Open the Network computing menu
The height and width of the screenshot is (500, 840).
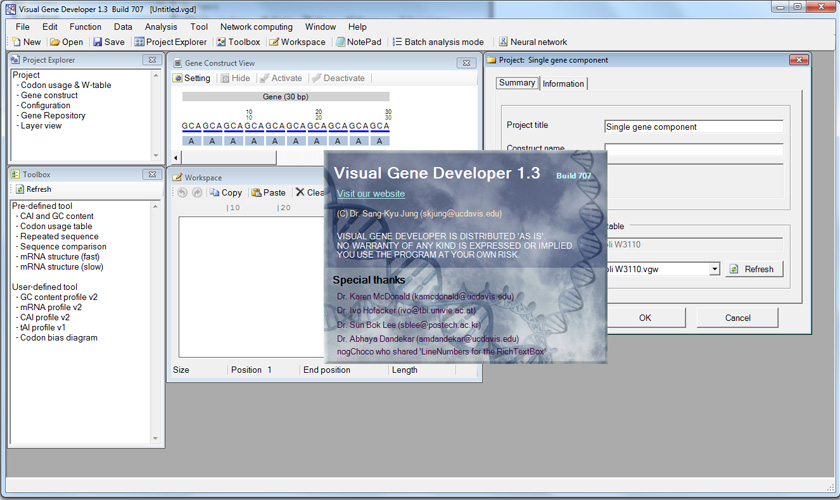point(256,27)
